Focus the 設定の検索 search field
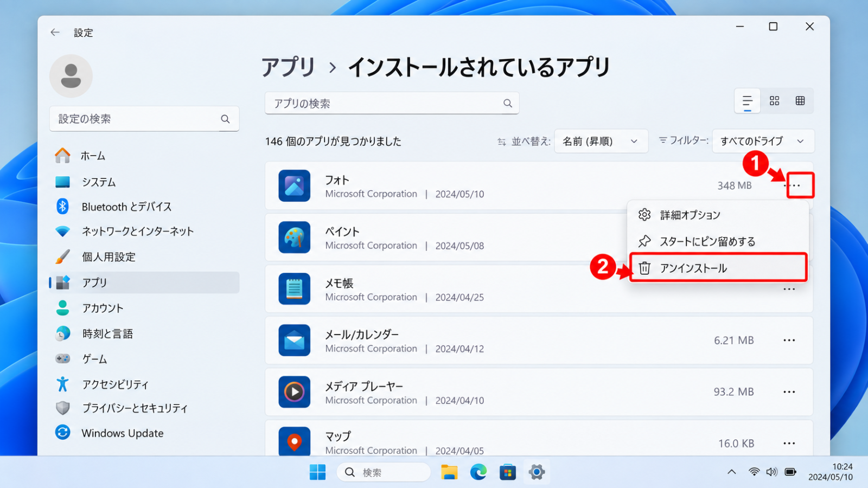 144,119
